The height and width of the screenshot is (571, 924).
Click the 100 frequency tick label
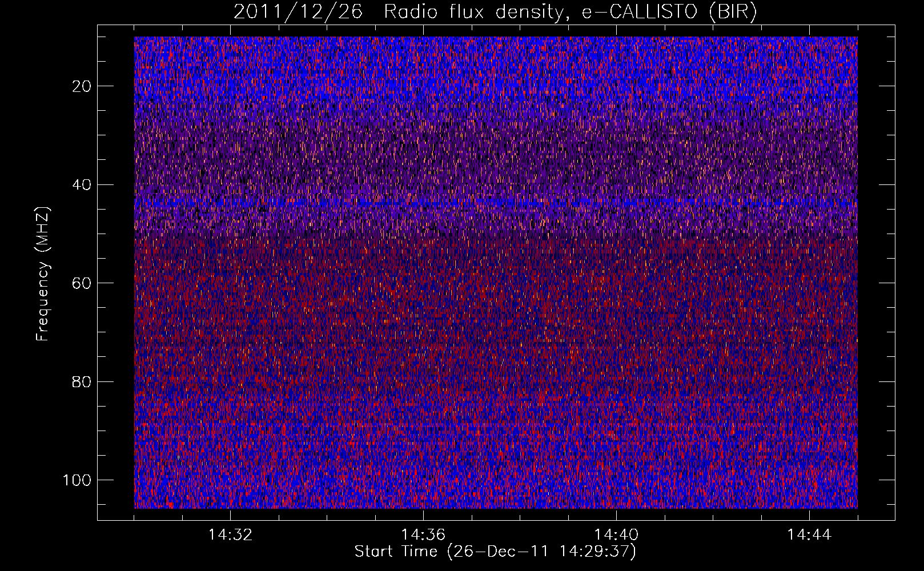(78, 480)
